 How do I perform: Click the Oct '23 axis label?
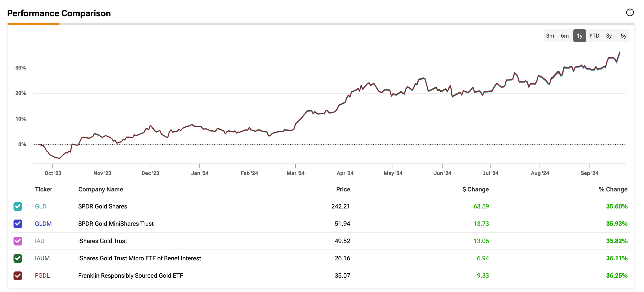click(53, 173)
